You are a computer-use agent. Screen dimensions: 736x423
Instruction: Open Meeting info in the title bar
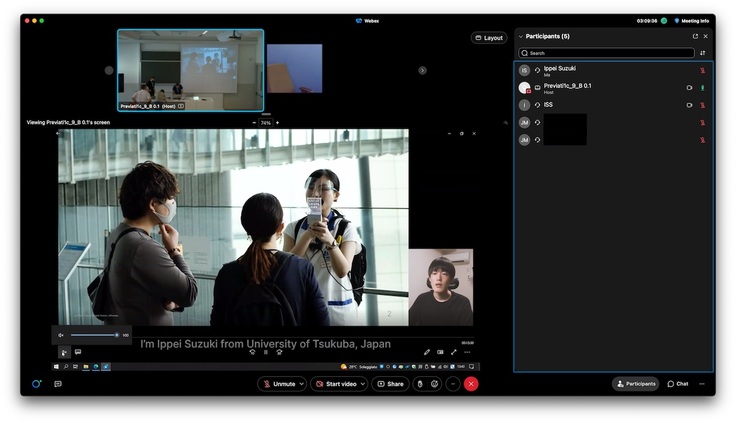point(692,21)
